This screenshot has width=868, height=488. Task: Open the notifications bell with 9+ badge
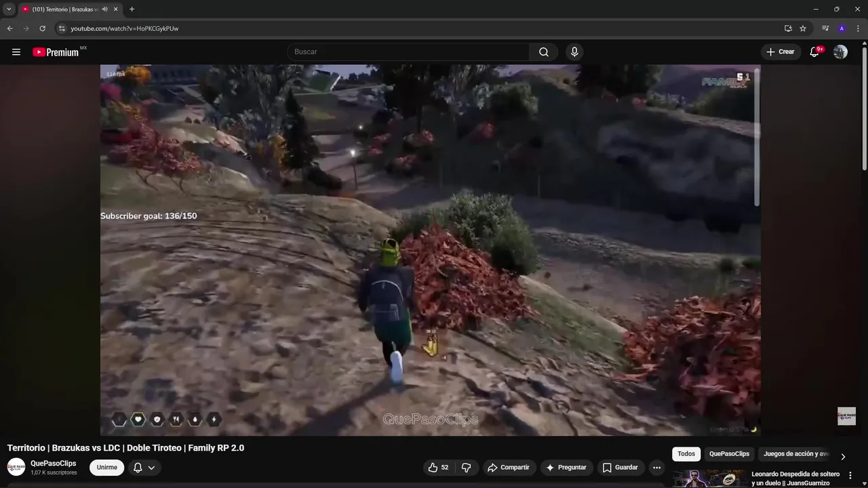pos(815,52)
